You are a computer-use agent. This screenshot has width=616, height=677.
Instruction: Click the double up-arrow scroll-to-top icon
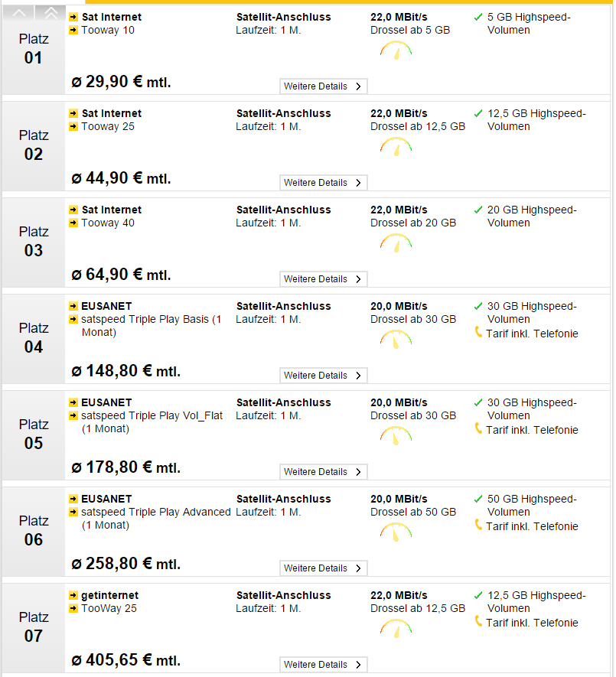pos(51,13)
